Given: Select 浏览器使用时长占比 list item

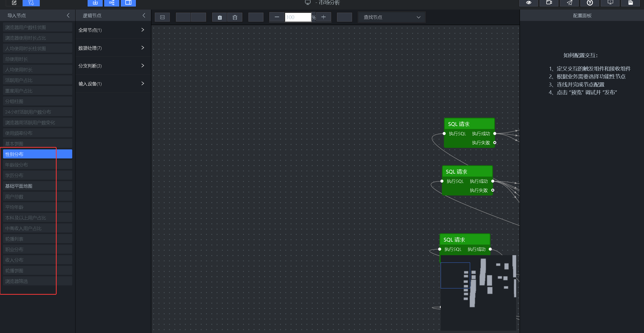Looking at the screenshot, I should (x=37, y=38).
